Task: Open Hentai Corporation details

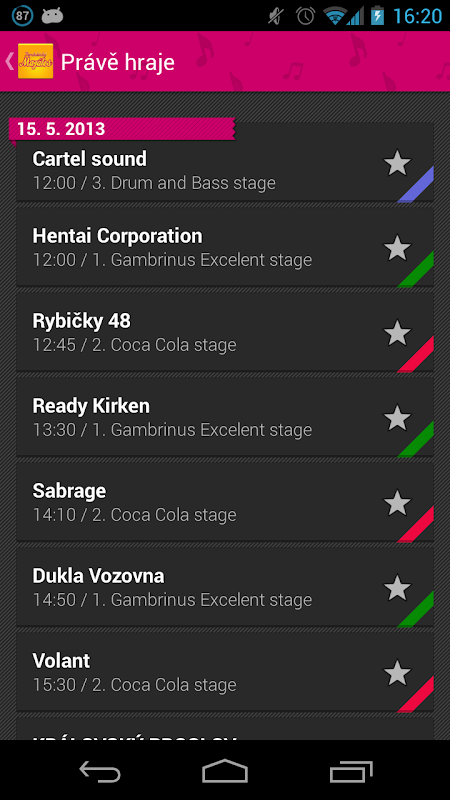Action: [x=225, y=247]
